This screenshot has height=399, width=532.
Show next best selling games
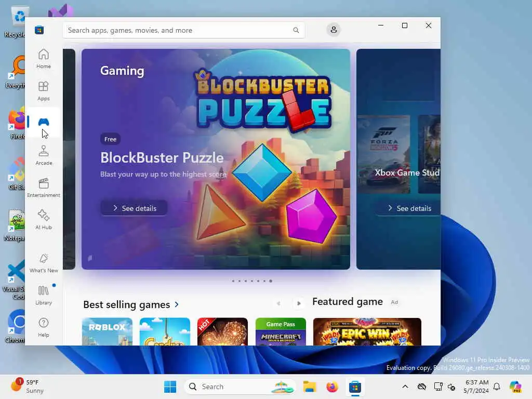299,303
